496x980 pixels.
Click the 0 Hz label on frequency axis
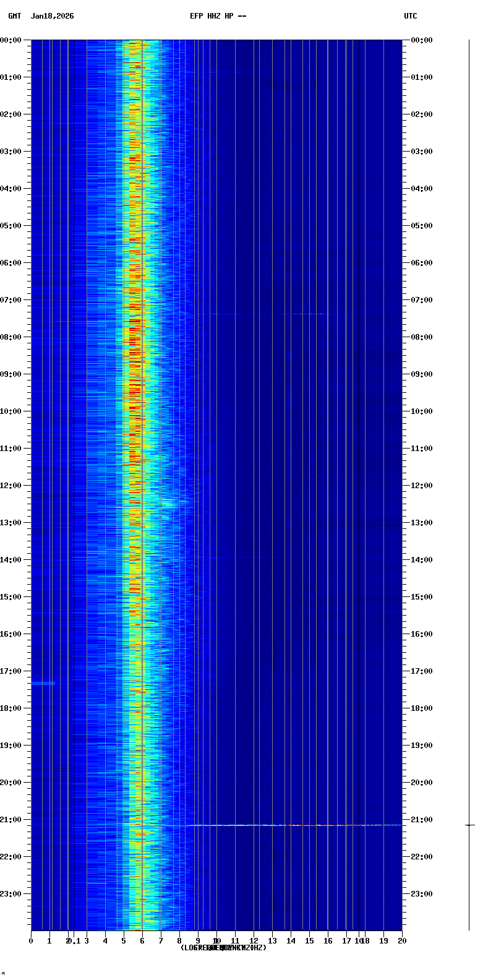pos(31,941)
